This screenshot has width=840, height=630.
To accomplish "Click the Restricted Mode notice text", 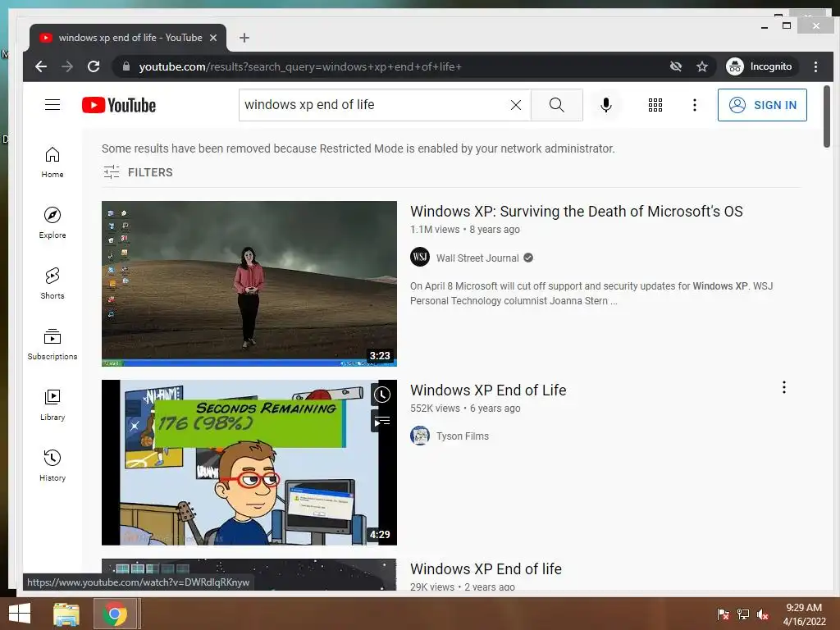I will point(358,148).
